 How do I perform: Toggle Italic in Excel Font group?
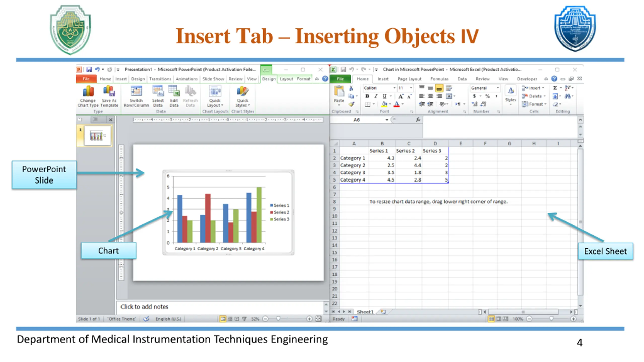376,96
